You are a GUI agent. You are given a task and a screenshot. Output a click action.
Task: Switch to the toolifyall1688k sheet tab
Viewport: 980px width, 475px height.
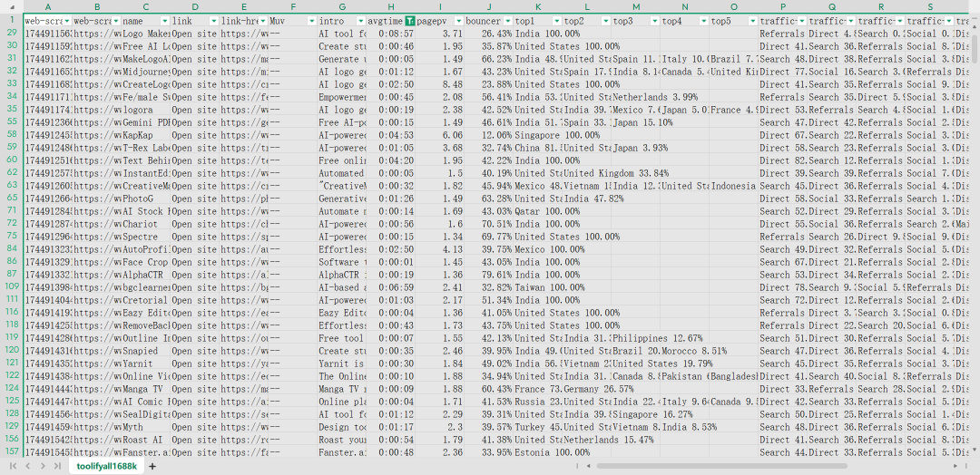(x=107, y=466)
